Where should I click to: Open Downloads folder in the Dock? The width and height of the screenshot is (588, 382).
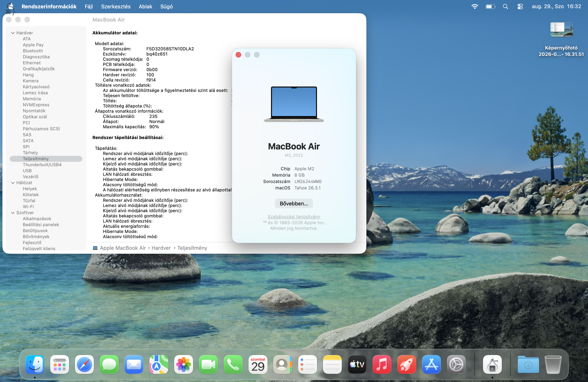point(528,364)
